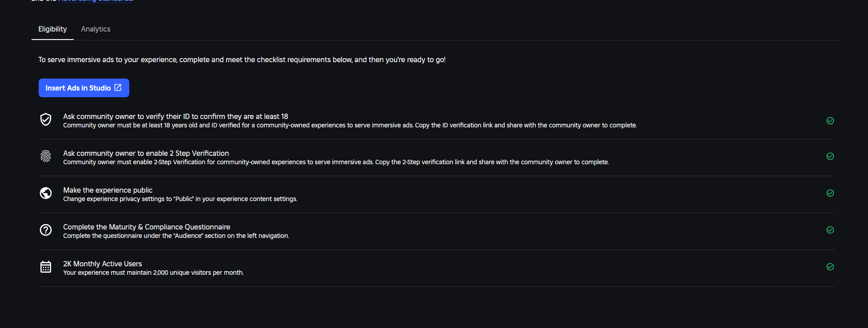Click the calendar icon for Monthly Active Users
This screenshot has height=328, width=868.
tap(46, 267)
